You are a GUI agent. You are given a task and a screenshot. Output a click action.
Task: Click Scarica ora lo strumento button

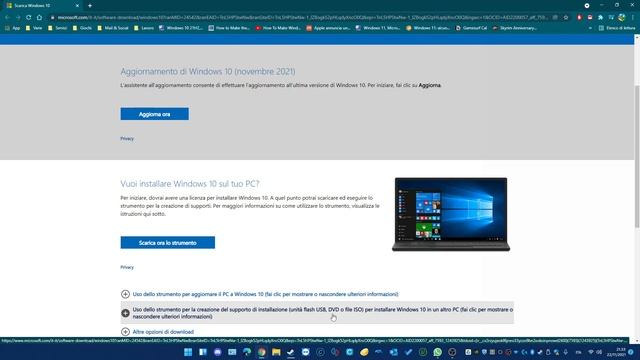(x=167, y=242)
